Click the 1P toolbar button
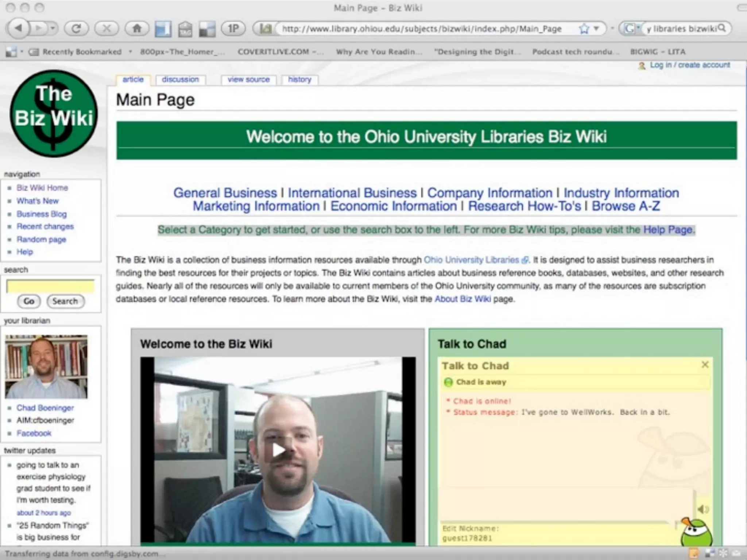The image size is (747, 560). (233, 28)
